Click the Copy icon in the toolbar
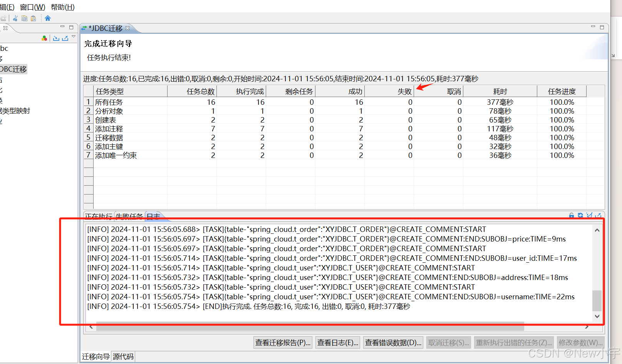Screen dimensions: 622x364 point(24,18)
